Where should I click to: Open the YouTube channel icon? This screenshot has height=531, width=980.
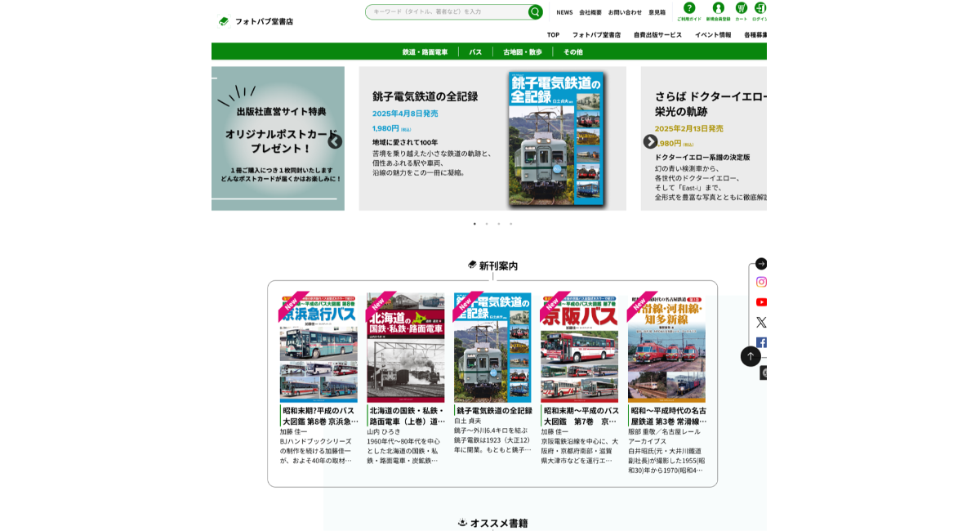pyautogui.click(x=761, y=302)
